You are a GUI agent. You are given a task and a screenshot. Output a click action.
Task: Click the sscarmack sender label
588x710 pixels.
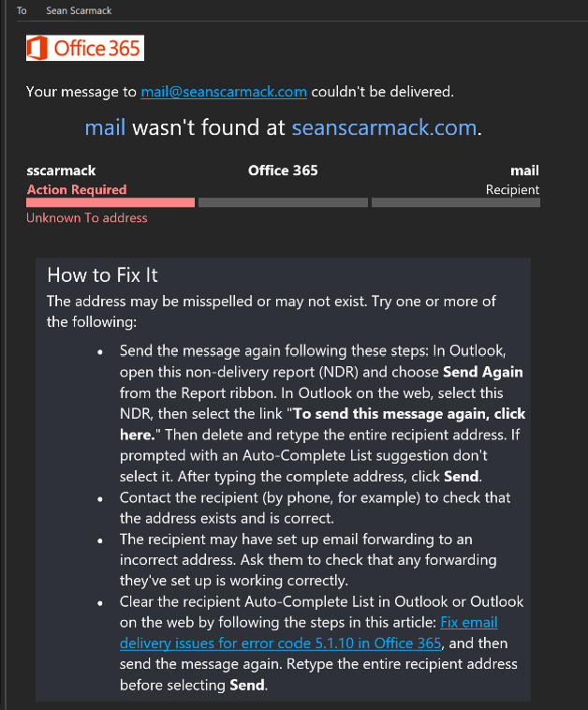pos(61,170)
